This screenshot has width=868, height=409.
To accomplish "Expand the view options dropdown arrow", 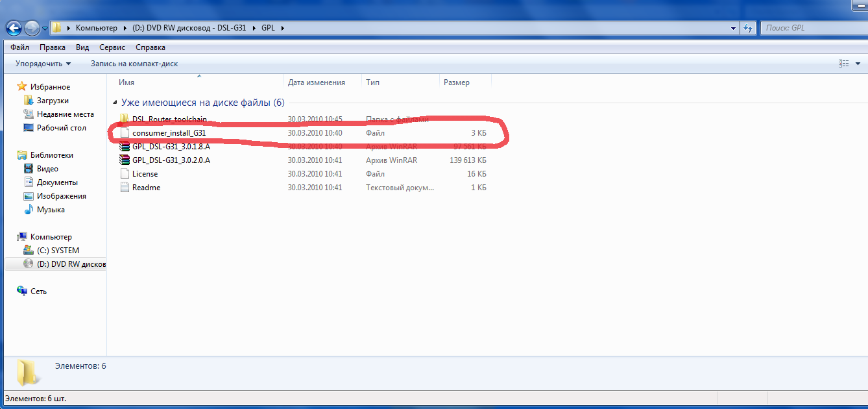I will tap(858, 64).
